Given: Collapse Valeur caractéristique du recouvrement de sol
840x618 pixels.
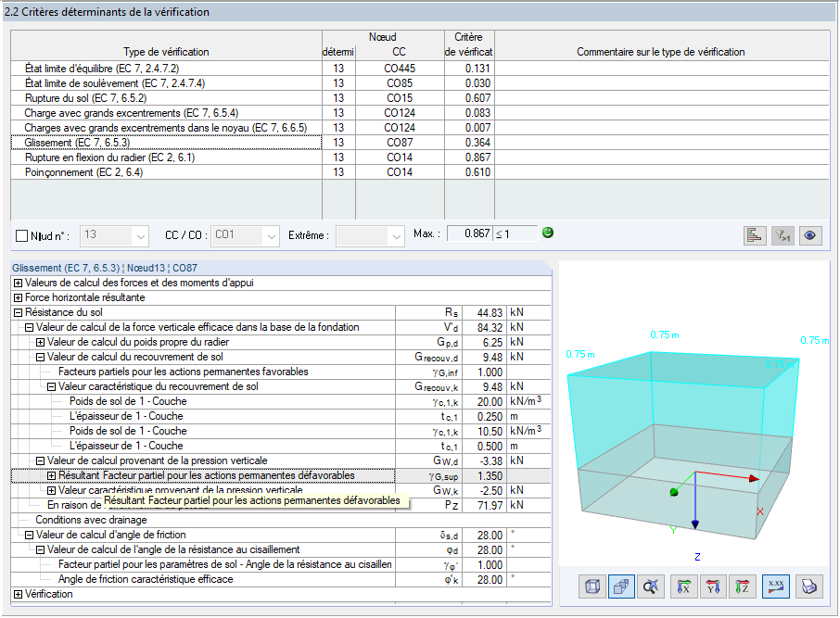Looking at the screenshot, I should pyautogui.click(x=51, y=386).
